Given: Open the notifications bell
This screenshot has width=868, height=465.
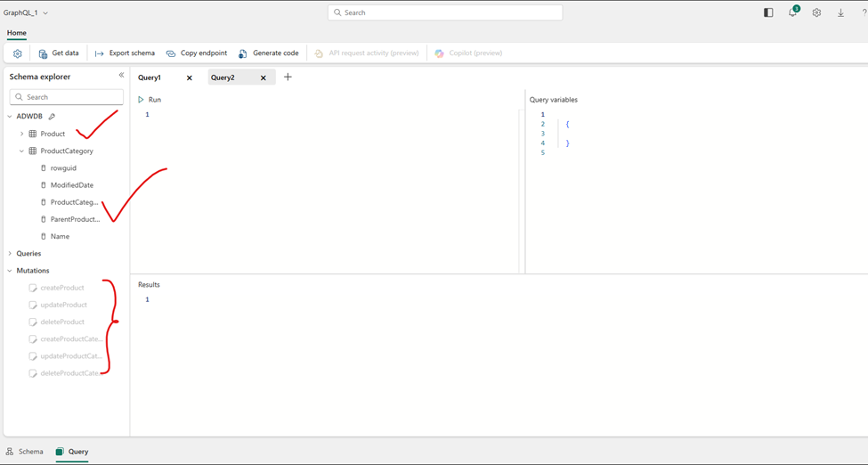Looking at the screenshot, I should pos(792,12).
